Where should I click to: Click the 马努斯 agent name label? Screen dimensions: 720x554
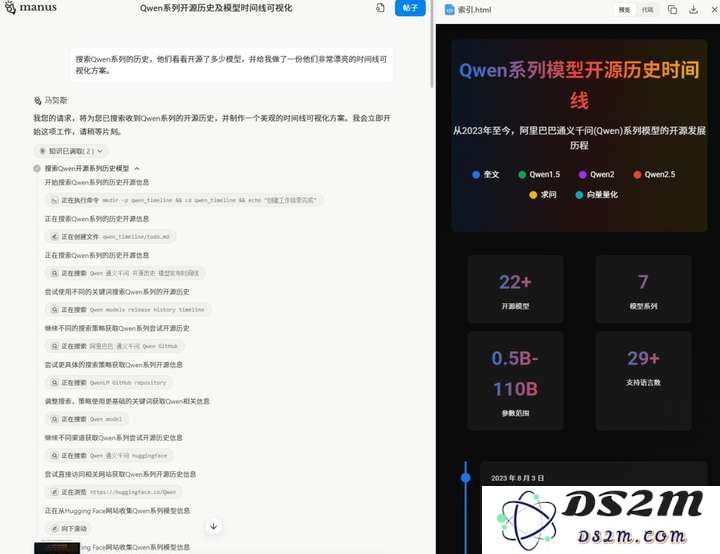56,100
